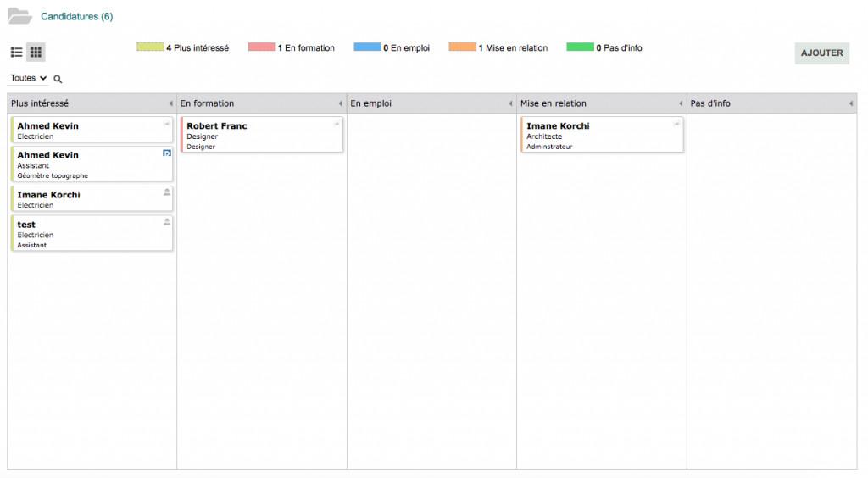
Task: Click person icon on Imane Korchi Electricien card
Action: (167, 192)
